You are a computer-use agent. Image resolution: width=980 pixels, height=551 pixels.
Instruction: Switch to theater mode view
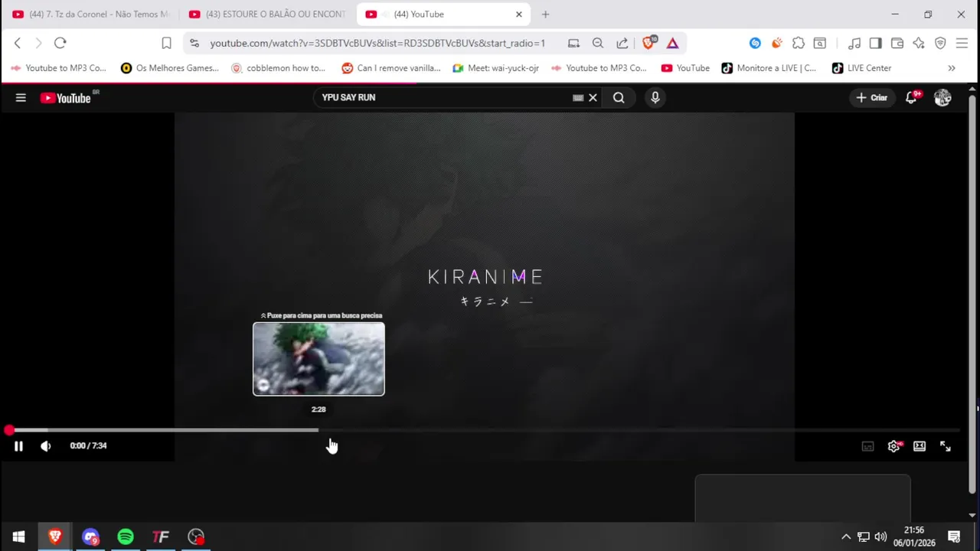(x=920, y=446)
